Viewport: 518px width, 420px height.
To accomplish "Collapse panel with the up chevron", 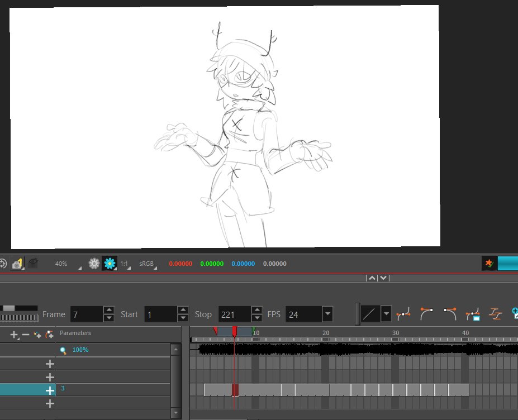I will tap(372, 278).
